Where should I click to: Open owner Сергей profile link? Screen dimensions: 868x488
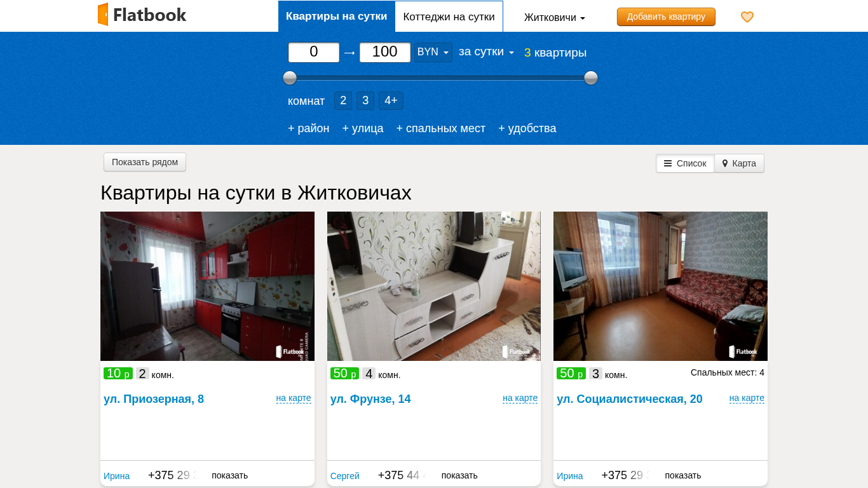(345, 476)
